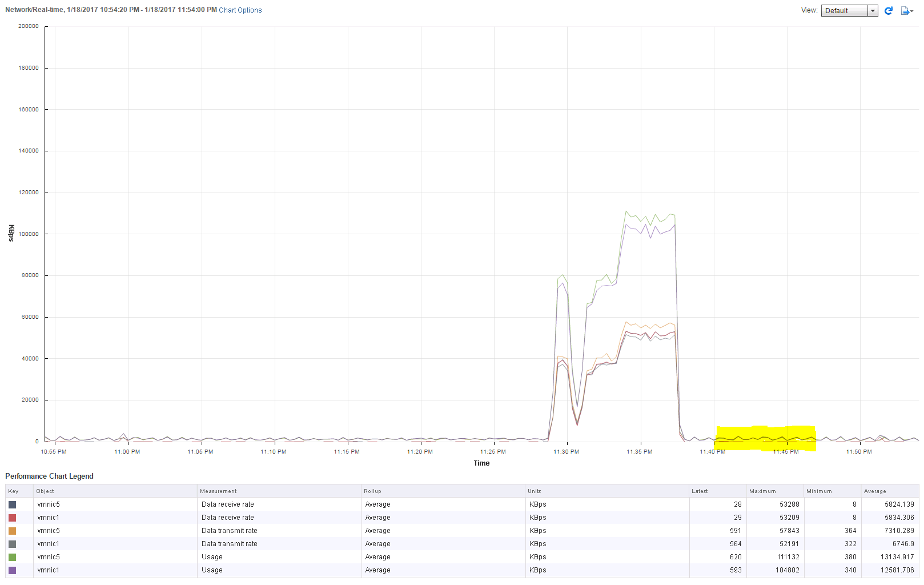Image resolution: width=924 pixels, height=585 pixels.
Task: Sort legend by the Rollup column header
Action: [443, 491]
